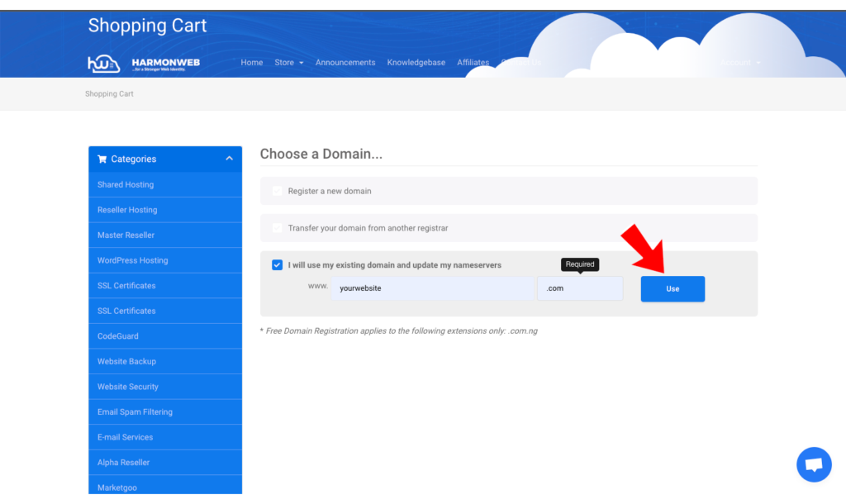Click the HarmonWeb logo icon
846x504 pixels.
click(x=104, y=64)
